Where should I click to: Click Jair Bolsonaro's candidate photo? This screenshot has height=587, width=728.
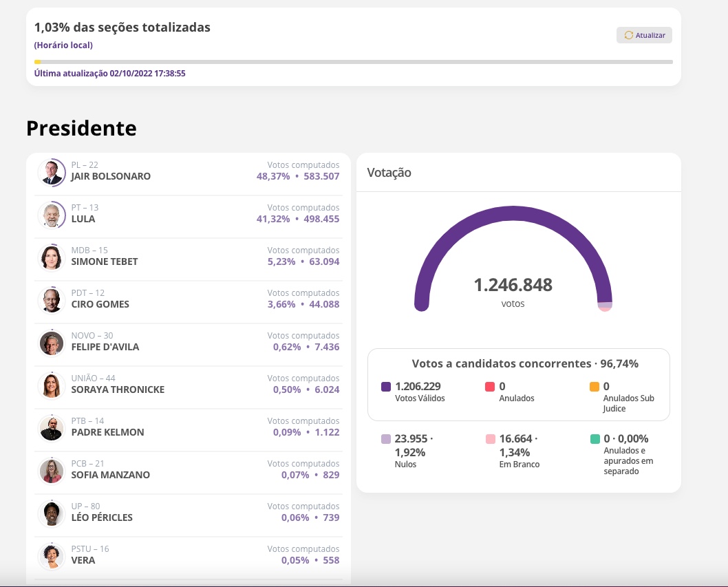coord(51,173)
